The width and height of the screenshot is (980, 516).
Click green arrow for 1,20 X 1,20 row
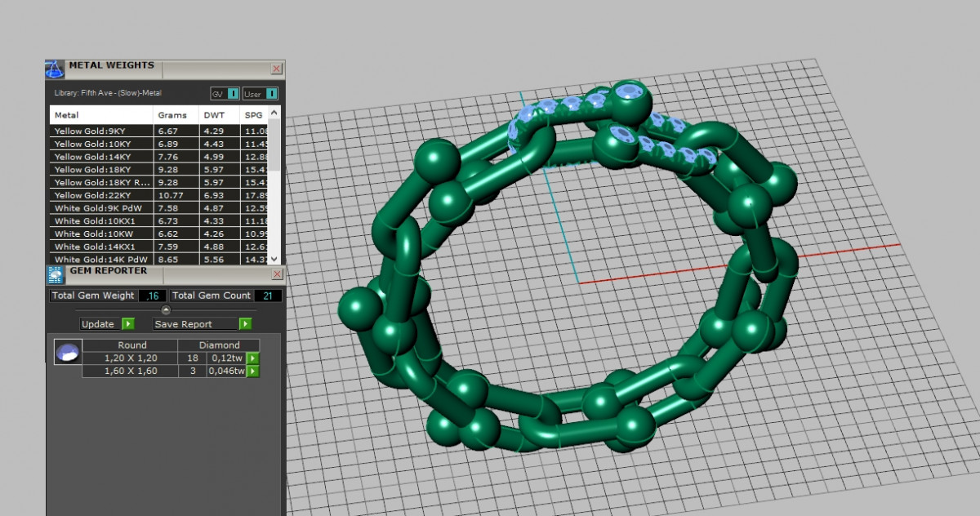[253, 358]
